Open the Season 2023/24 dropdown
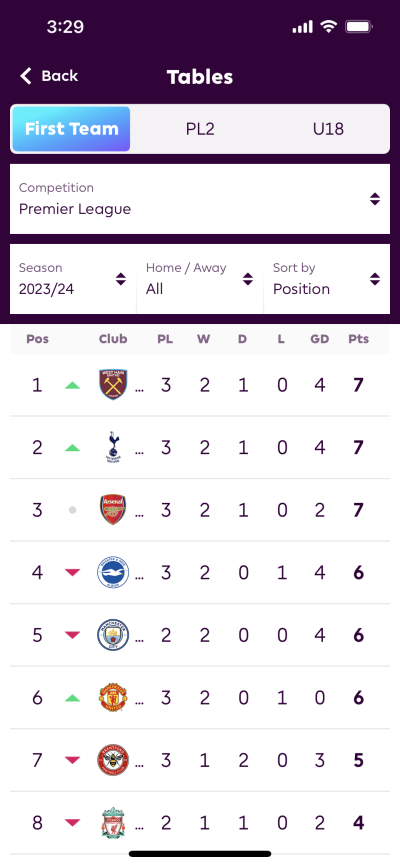Image resolution: width=400 pixels, height=867 pixels. [x=73, y=279]
